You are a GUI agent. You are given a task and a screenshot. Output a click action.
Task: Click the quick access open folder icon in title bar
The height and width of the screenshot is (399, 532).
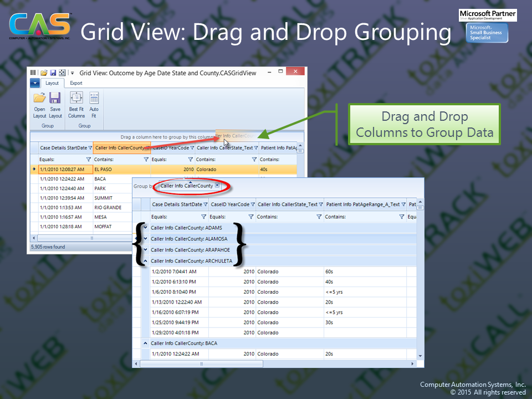[44, 73]
